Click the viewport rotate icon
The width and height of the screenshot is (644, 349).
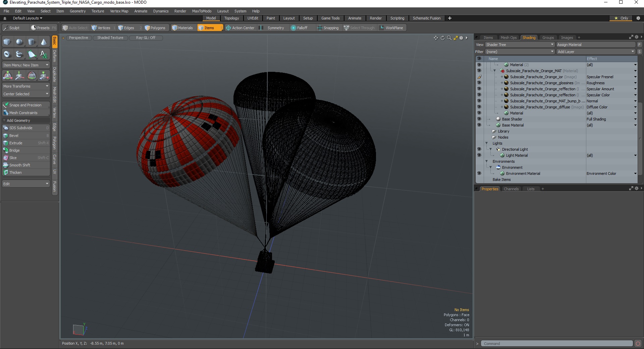click(x=442, y=38)
